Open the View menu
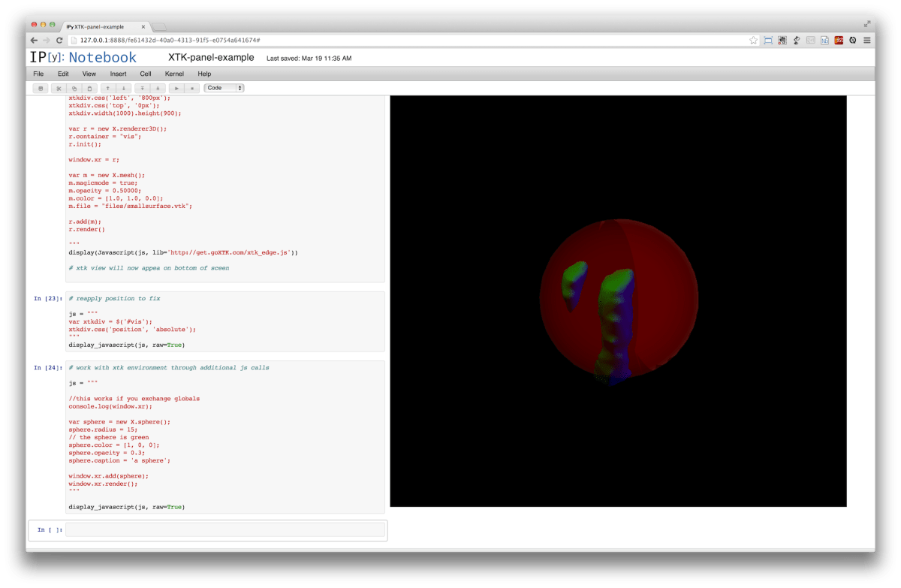Screen dimensions: 901x588 click(x=89, y=74)
